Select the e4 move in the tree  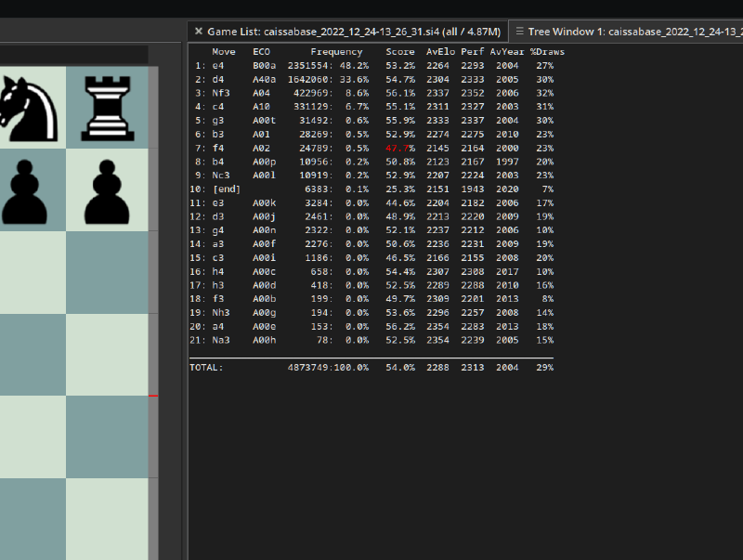tap(218, 66)
